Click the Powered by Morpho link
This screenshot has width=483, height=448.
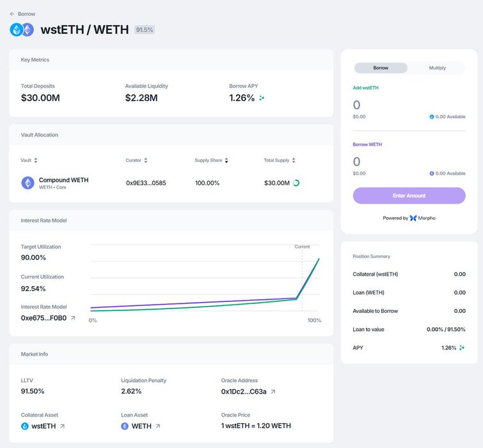(409, 218)
